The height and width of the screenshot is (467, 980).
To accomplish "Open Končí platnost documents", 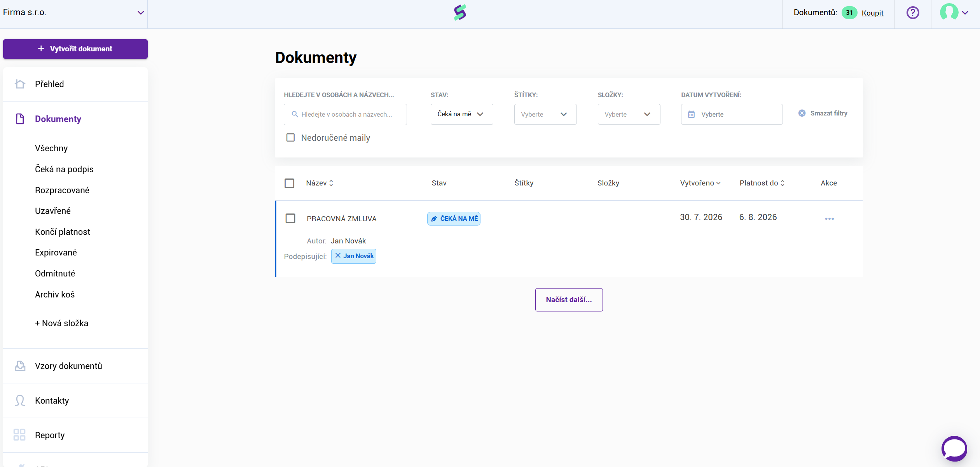I will click(x=63, y=232).
